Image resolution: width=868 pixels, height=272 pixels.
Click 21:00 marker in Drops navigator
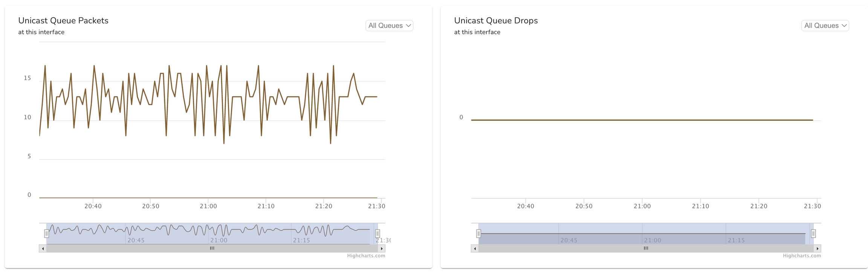[x=653, y=240]
